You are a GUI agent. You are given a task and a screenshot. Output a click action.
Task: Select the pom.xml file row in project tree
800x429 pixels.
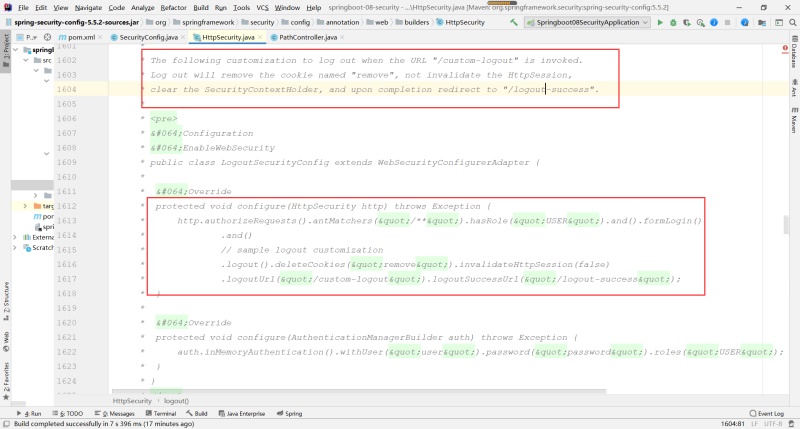(32, 217)
